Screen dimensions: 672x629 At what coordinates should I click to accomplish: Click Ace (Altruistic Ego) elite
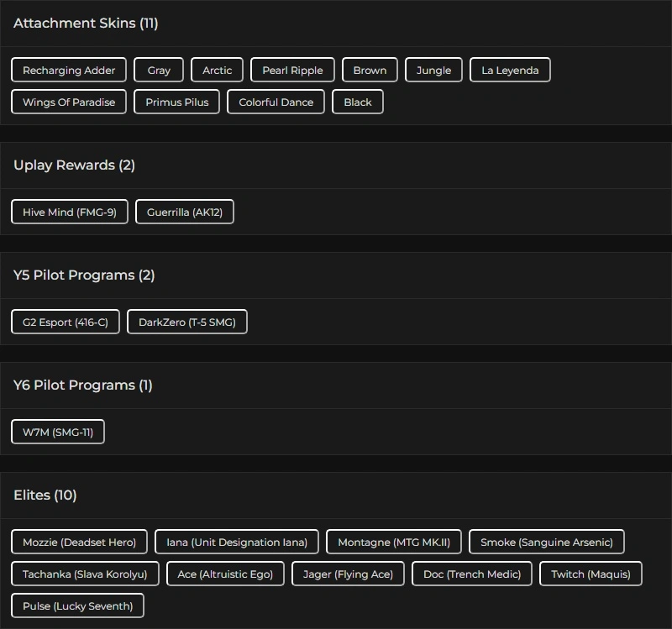(225, 574)
